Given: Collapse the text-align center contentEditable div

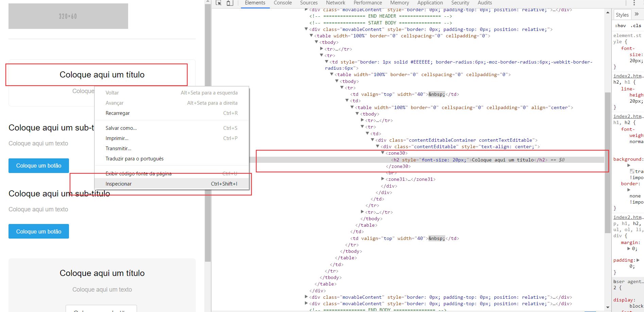Looking at the screenshot, I should (378, 146).
